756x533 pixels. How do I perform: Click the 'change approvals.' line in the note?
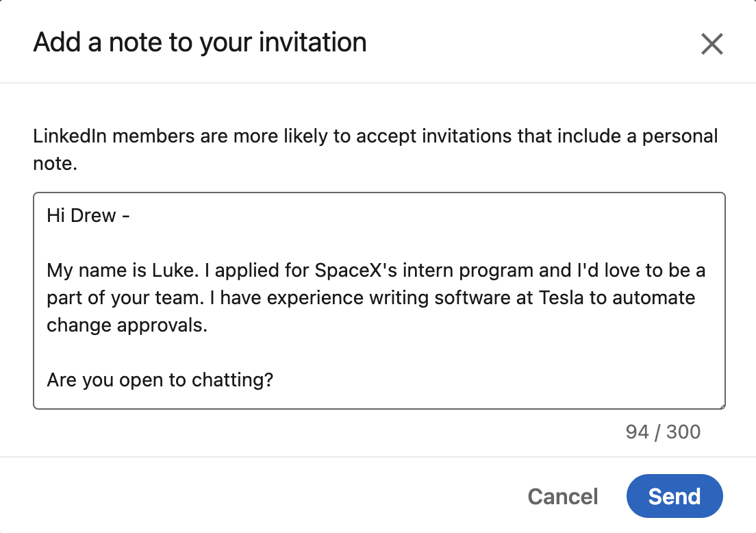tap(127, 325)
